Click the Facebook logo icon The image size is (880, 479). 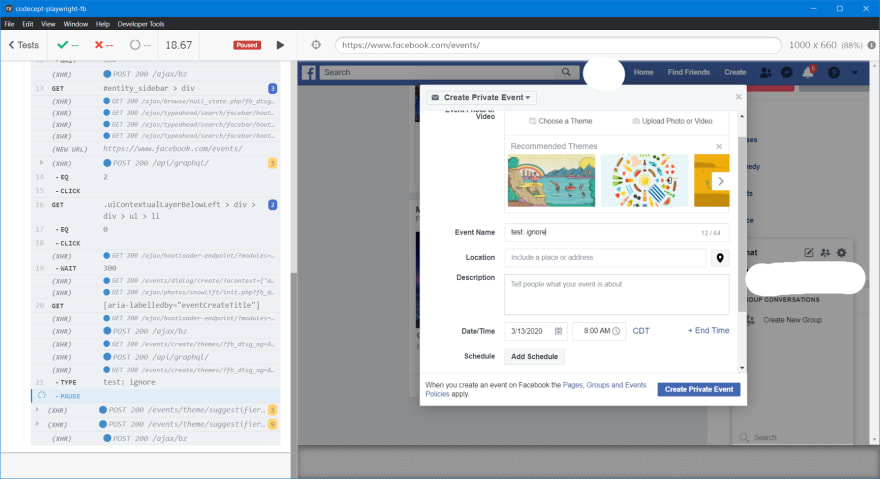(309, 72)
